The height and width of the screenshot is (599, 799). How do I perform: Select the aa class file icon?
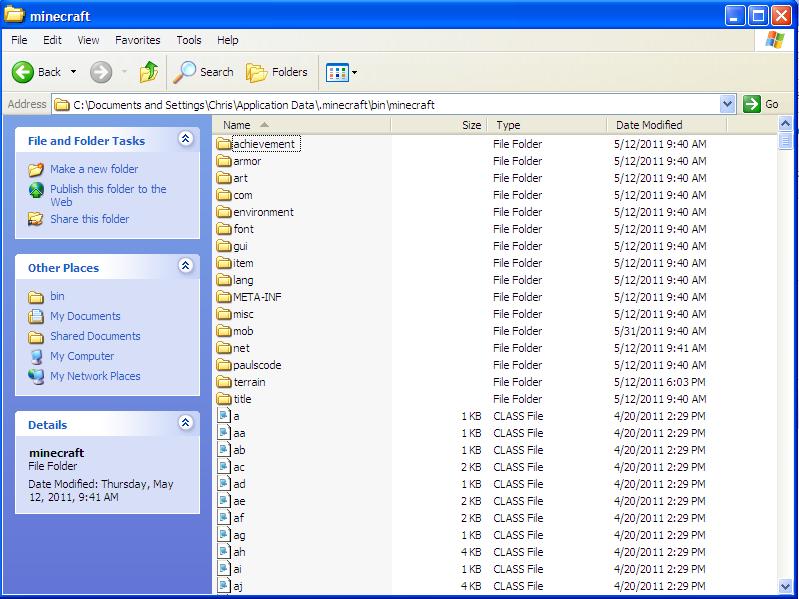[224, 433]
